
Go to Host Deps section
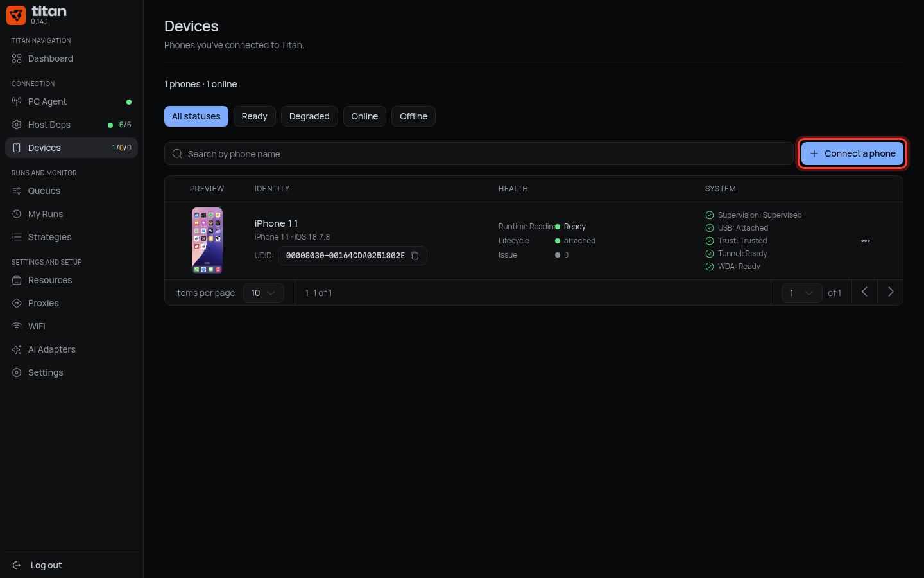71,125
